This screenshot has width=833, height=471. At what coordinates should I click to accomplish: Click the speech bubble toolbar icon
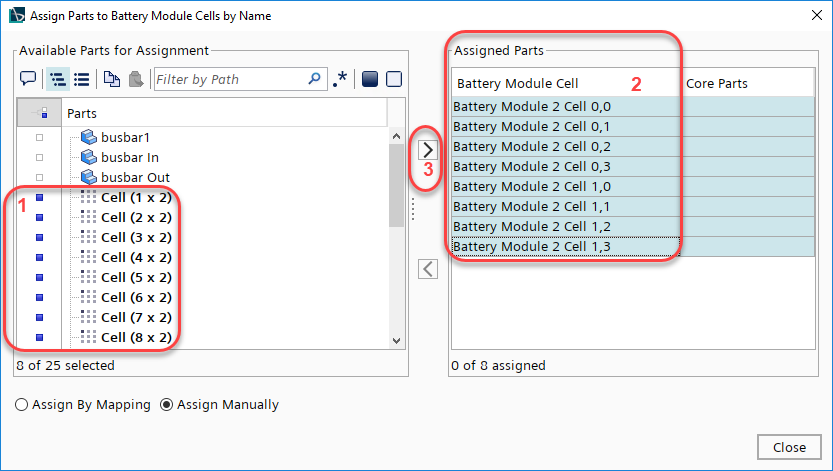(28, 79)
